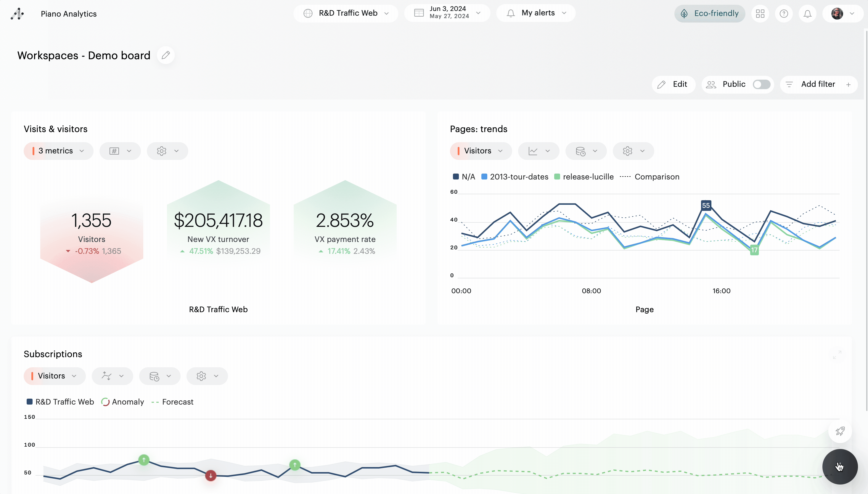Click the 55 peak data label
The image size is (868, 494).
(706, 205)
